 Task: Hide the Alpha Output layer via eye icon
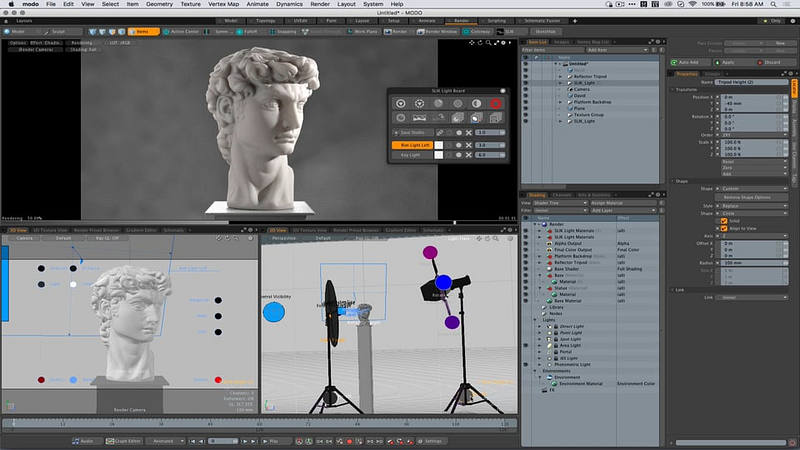pyautogui.click(x=526, y=242)
